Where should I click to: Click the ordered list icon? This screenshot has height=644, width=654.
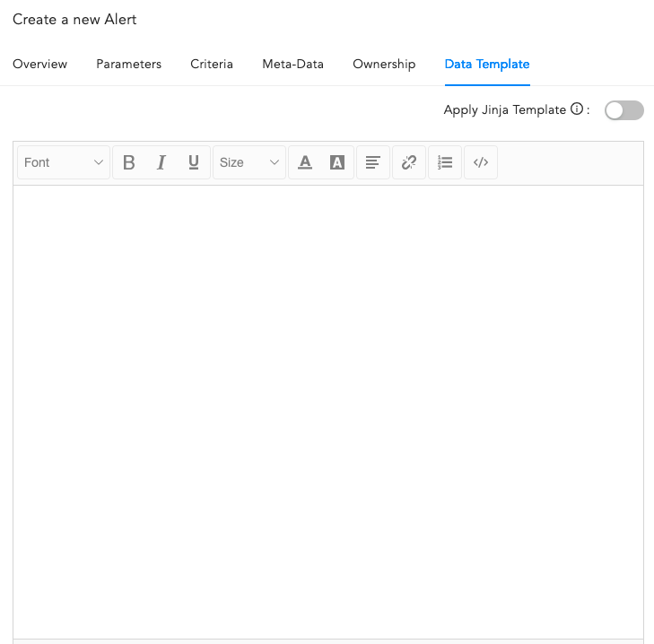[445, 162]
